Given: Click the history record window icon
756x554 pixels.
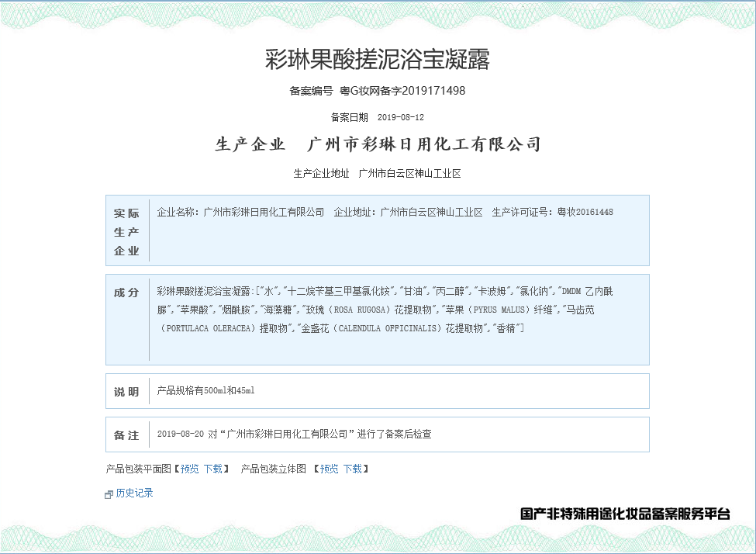Looking at the screenshot, I should (x=109, y=494).
